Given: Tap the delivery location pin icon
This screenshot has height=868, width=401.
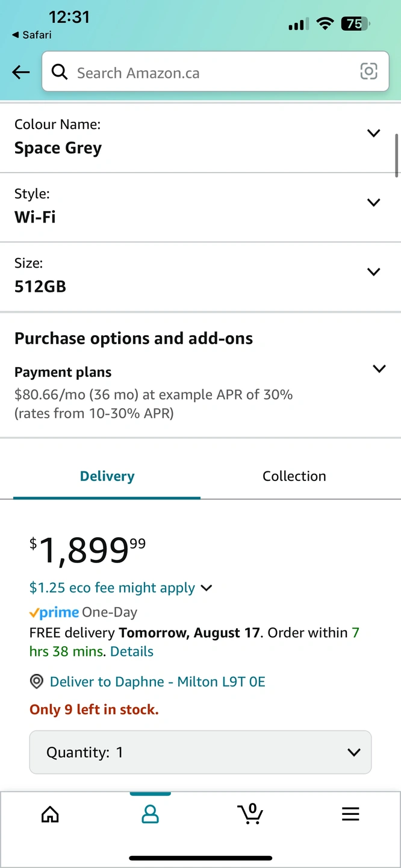Looking at the screenshot, I should click(x=37, y=682).
